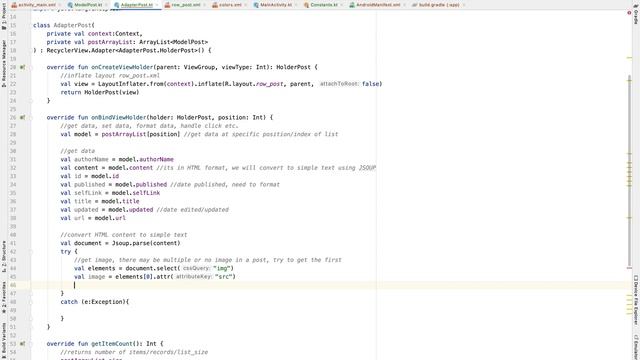Open the row_post.xml tab
Screen dimensions: 640x360
click(x=185, y=5)
